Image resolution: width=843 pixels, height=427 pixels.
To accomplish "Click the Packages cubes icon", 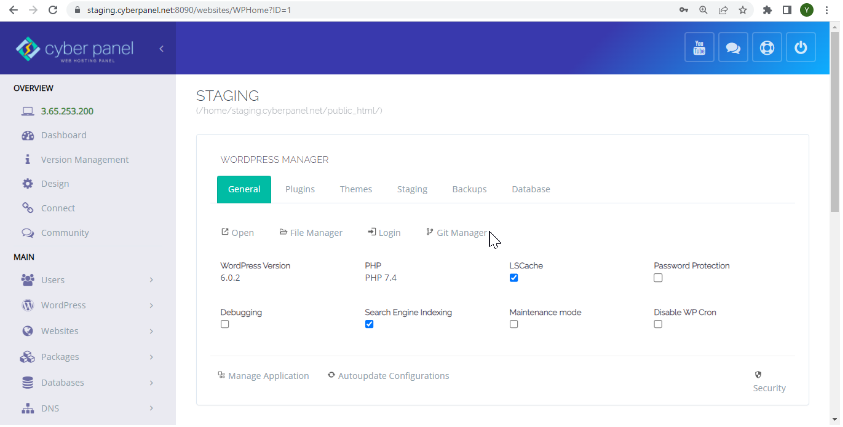I will pos(27,357).
